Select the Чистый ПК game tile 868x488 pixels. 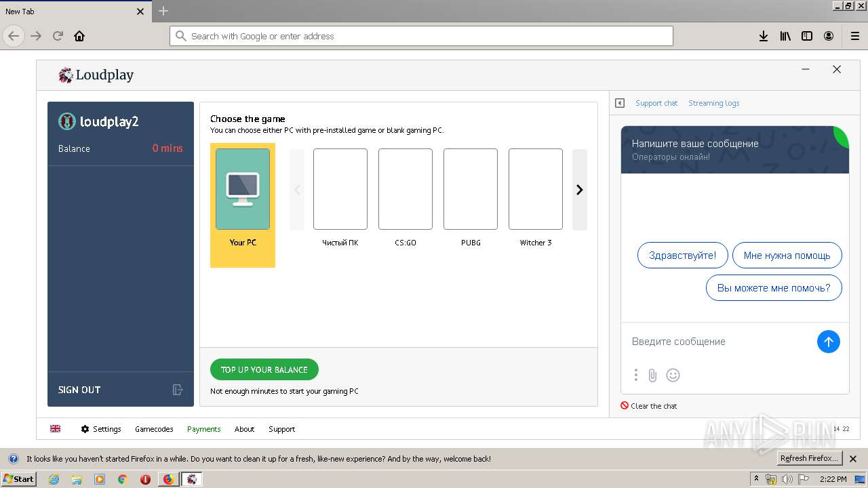pyautogui.click(x=340, y=189)
